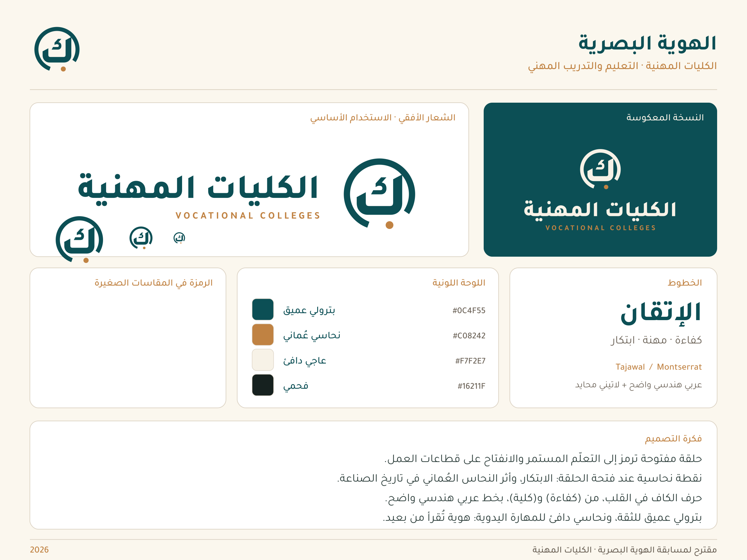The image size is (747, 560).
Task: Click the type specimen word الإتقان
Action: pos(661,315)
